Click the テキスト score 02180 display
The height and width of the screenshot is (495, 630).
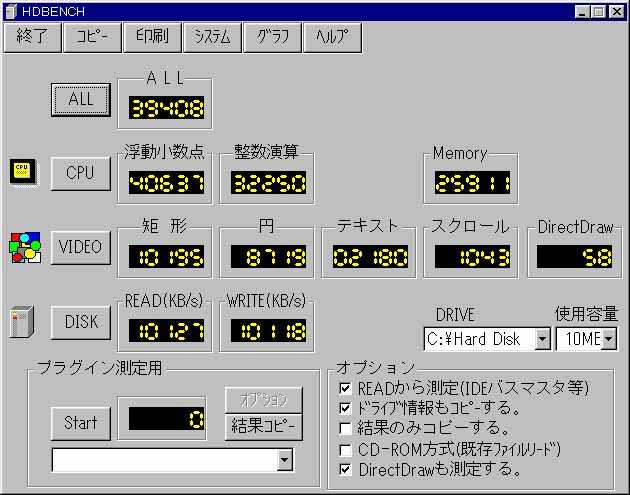pos(370,256)
